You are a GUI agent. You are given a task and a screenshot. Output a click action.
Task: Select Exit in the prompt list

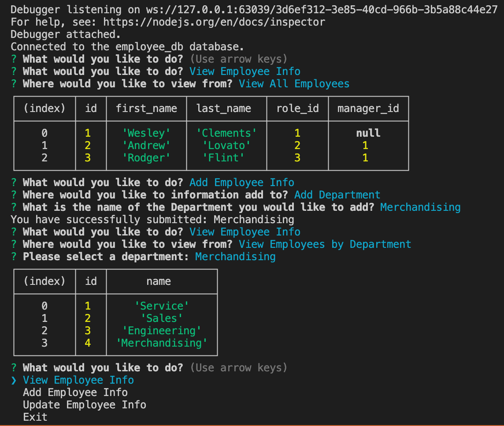35,417
